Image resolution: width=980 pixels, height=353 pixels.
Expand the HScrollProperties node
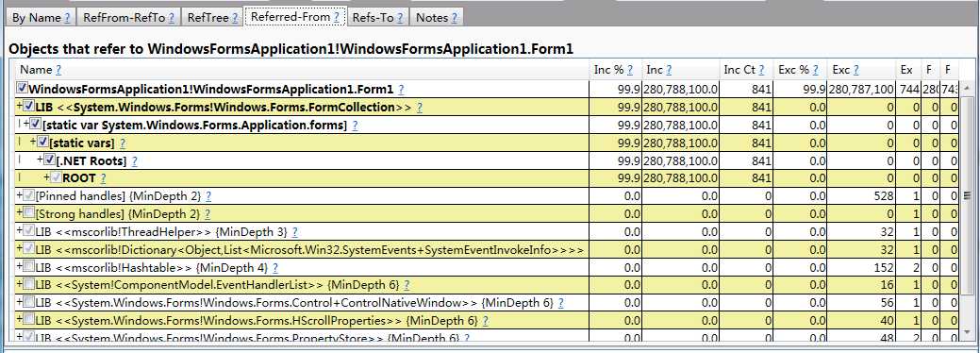tap(20, 321)
